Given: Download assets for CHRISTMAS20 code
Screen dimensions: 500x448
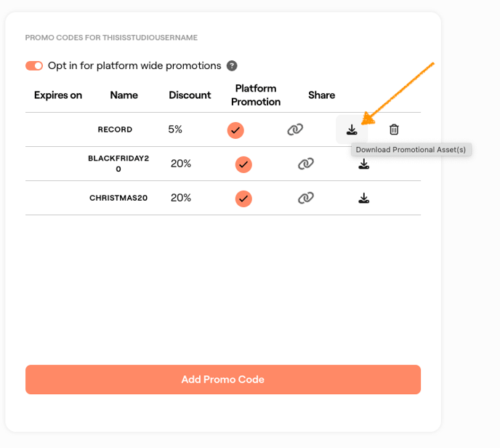Looking at the screenshot, I should coord(364,198).
